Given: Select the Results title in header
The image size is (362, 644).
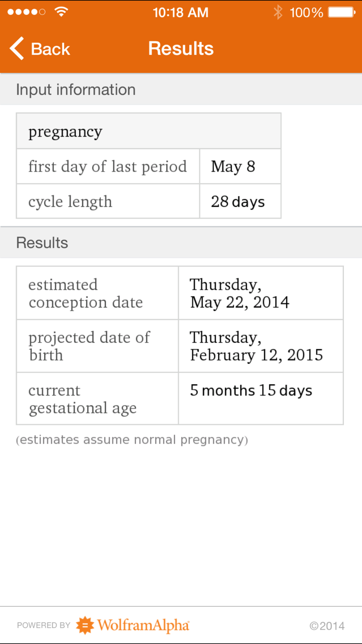Looking at the screenshot, I should pyautogui.click(x=181, y=49).
